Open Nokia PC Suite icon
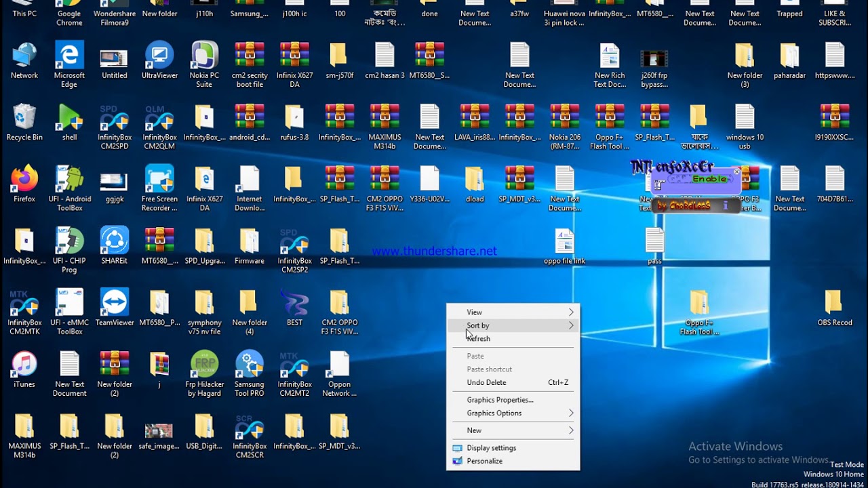This screenshot has height=488, width=868. click(x=204, y=55)
